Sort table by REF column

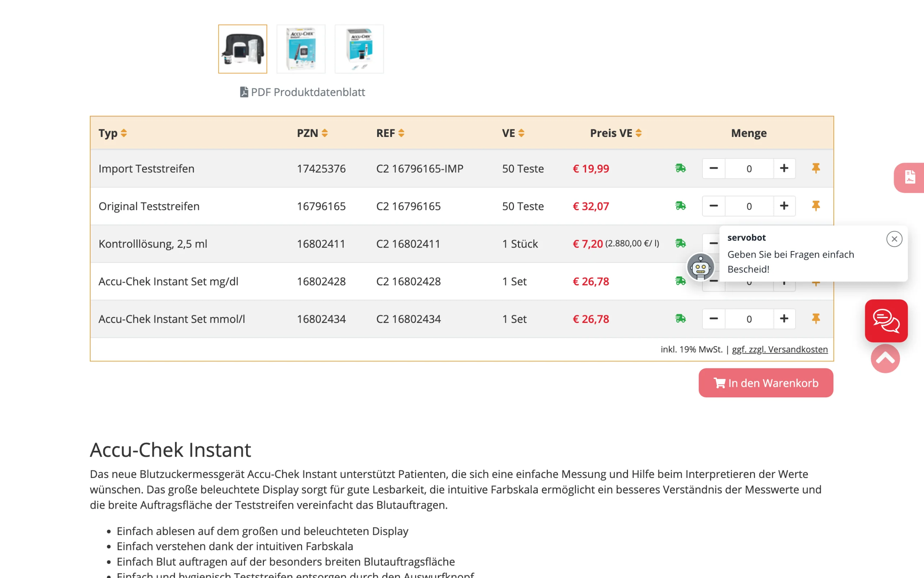(390, 133)
